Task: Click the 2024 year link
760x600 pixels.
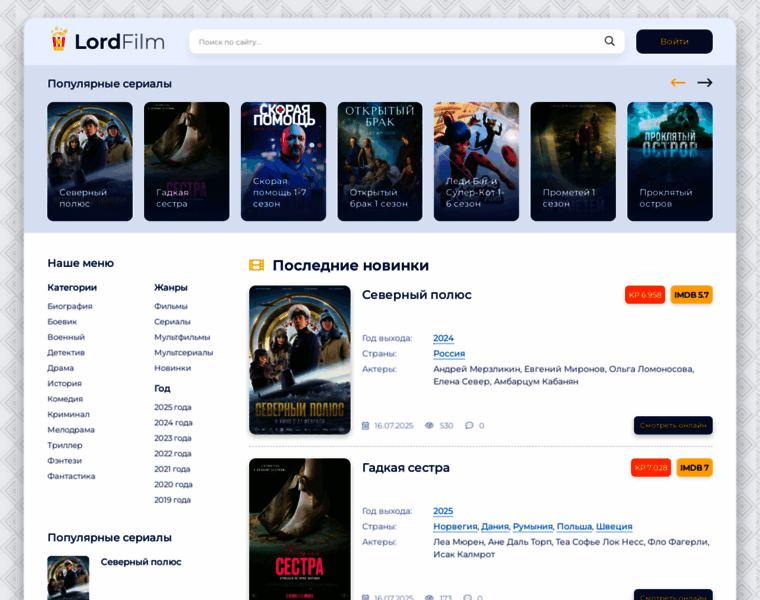Action: click(443, 338)
